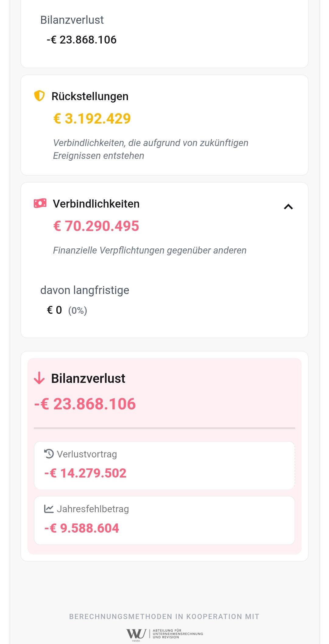The height and width of the screenshot is (644, 329).
Task: Click the -€ 14.279.502 Verlustvortrag value
Action: [85, 473]
